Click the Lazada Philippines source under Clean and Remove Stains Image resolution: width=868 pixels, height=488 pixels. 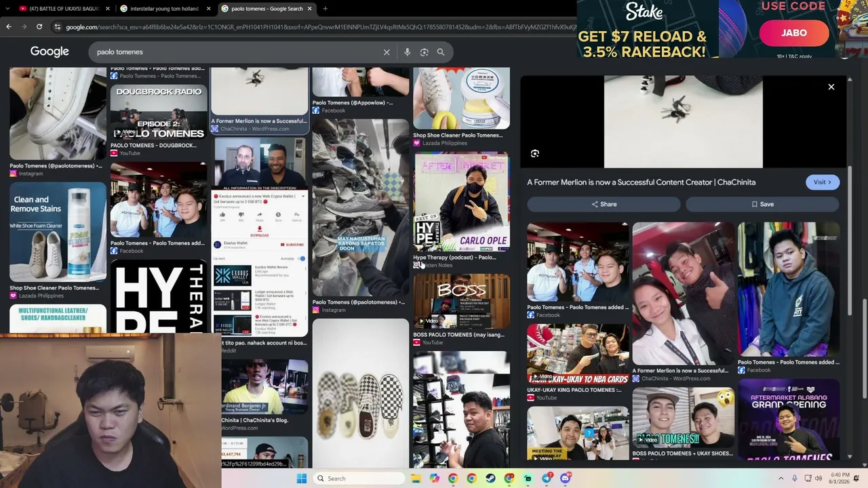click(x=41, y=296)
